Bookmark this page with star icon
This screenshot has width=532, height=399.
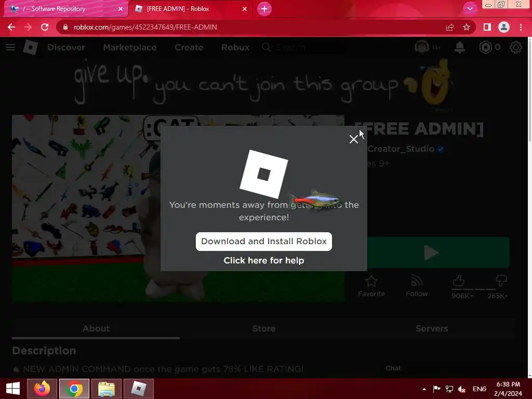tap(467, 27)
